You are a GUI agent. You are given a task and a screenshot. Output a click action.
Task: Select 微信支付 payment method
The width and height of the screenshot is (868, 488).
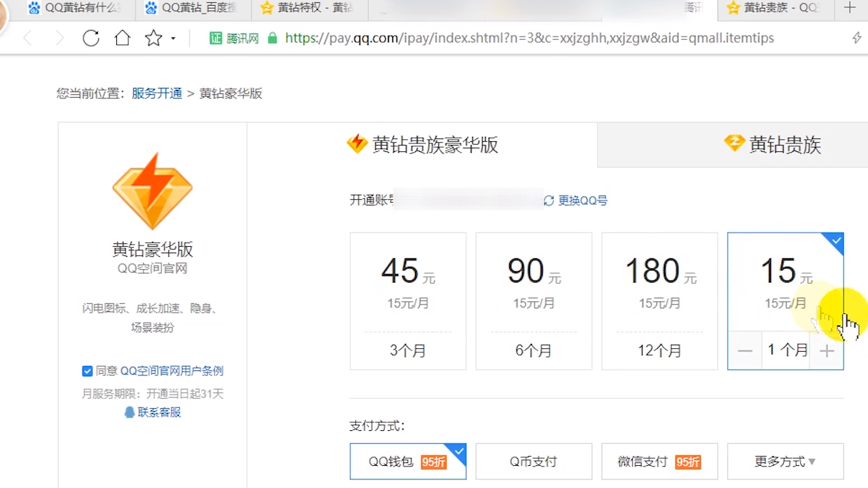tap(660, 462)
